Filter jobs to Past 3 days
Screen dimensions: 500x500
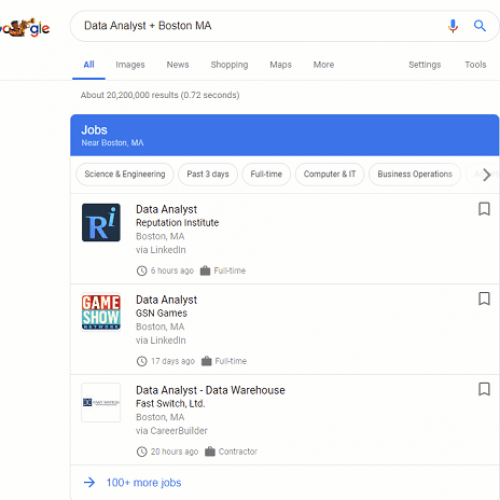[208, 174]
